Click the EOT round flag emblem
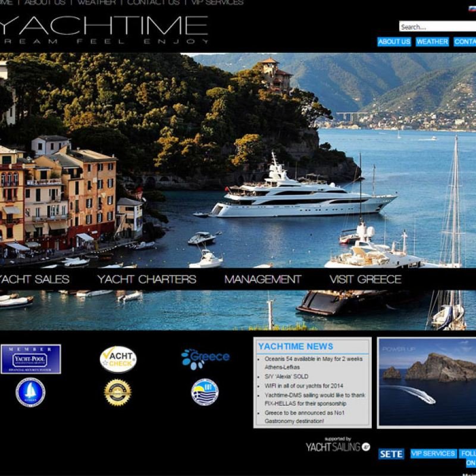The height and width of the screenshot is (476, 476). coord(205,392)
